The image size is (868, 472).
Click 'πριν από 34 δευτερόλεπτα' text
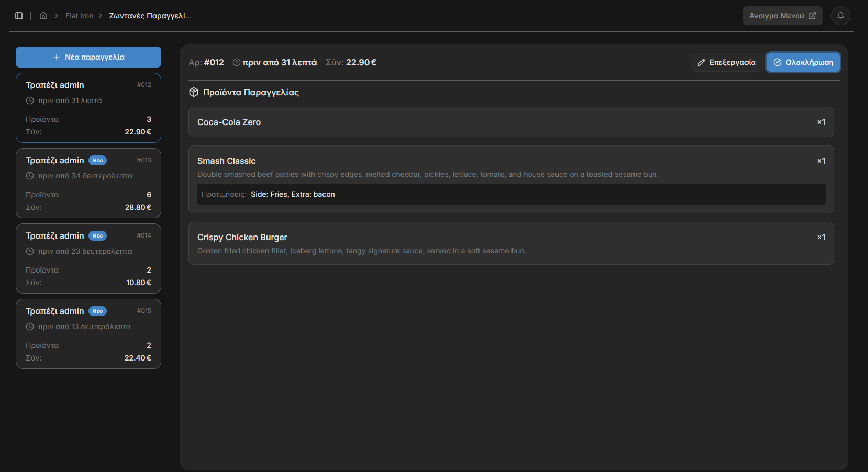pyautogui.click(x=85, y=176)
